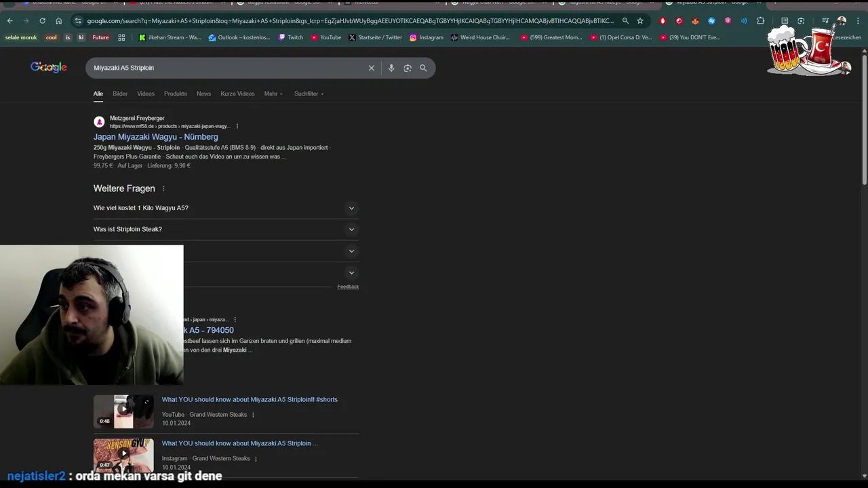View site information icon in address bar
This screenshot has width=868, height=488.
pos(78,21)
